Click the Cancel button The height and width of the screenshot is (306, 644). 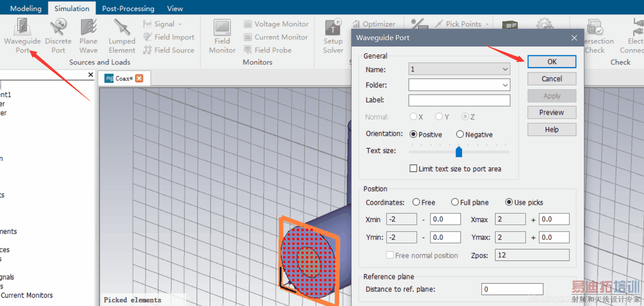552,79
